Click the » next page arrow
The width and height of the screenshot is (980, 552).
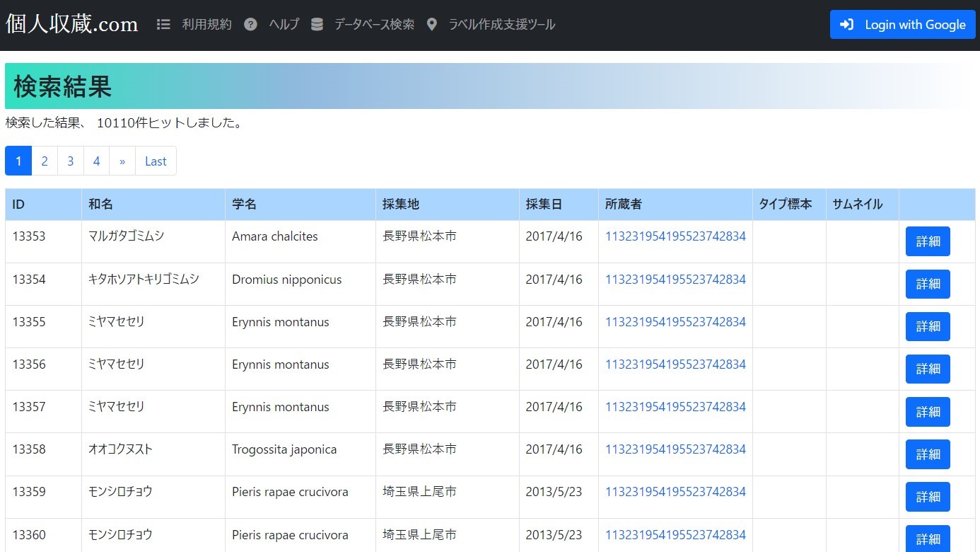122,161
